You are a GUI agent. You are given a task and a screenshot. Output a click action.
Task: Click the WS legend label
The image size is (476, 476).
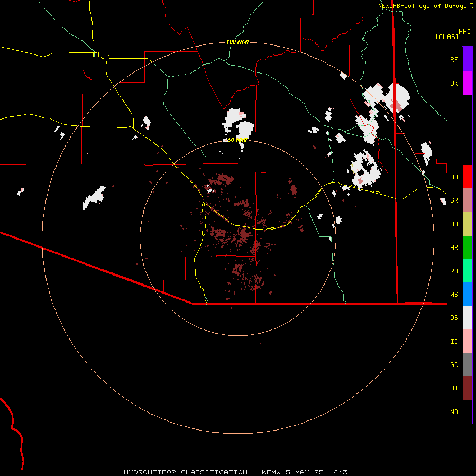[454, 294]
